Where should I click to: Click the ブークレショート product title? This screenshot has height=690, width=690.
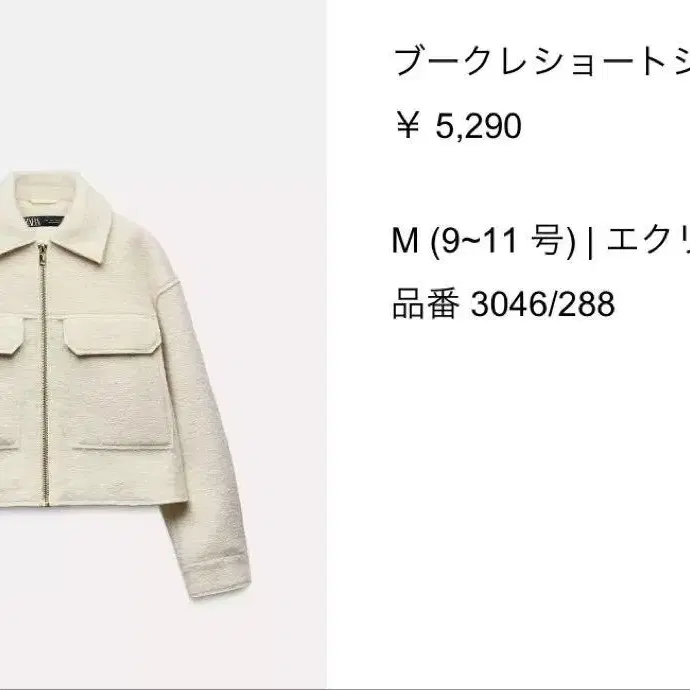[x=542, y=62]
